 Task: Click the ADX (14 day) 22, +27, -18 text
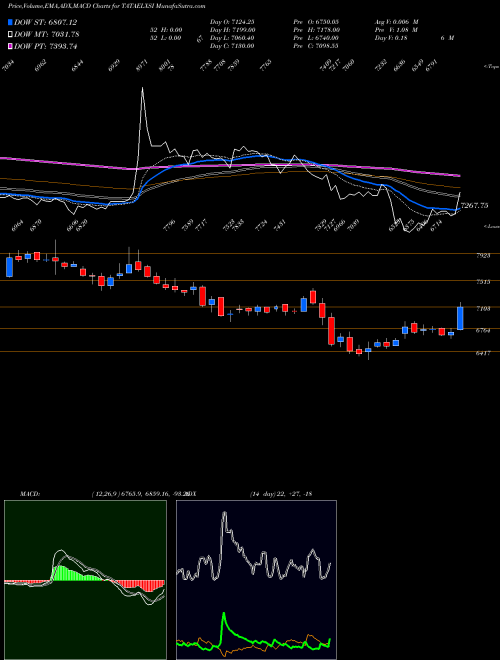249,493
